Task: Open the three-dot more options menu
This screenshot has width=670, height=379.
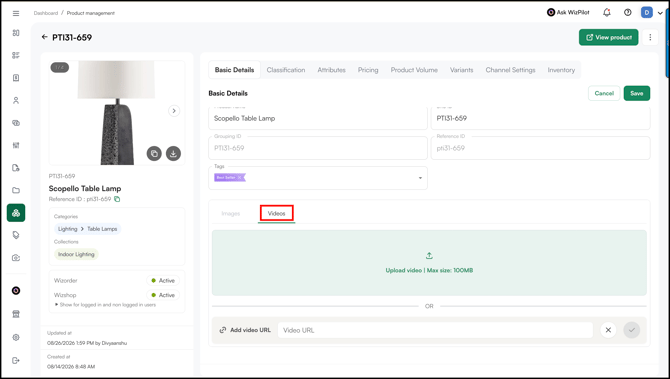Action: click(650, 37)
